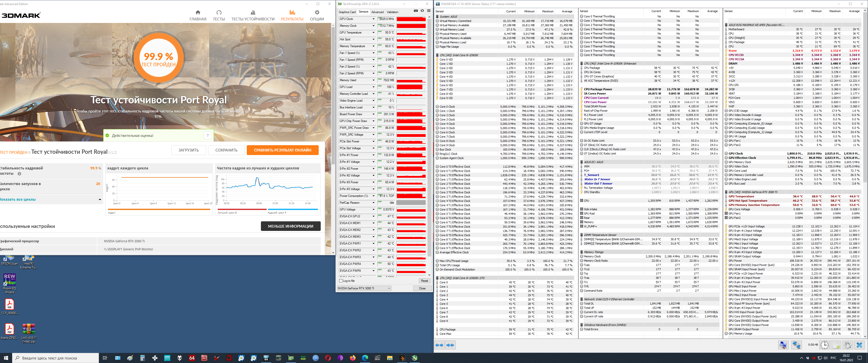Screen dimensions: 868x363
Task: Click GPU-Z refresh sensors icon
Action: click(x=422, y=11)
